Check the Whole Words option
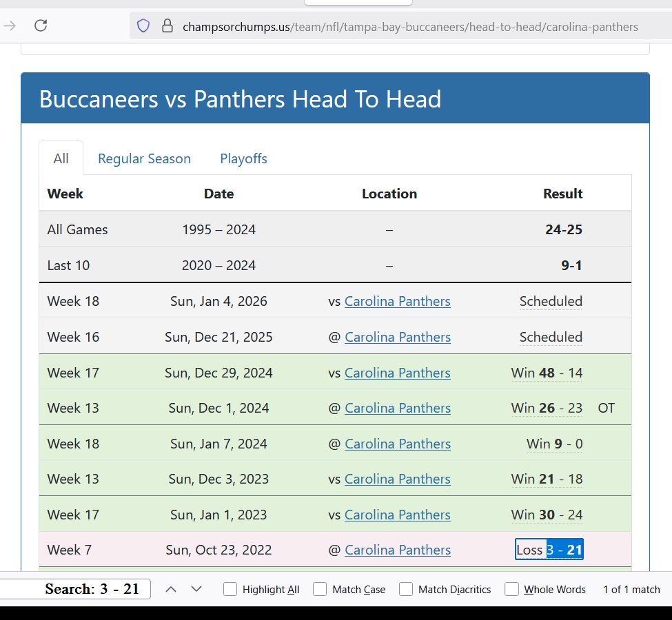 point(511,589)
